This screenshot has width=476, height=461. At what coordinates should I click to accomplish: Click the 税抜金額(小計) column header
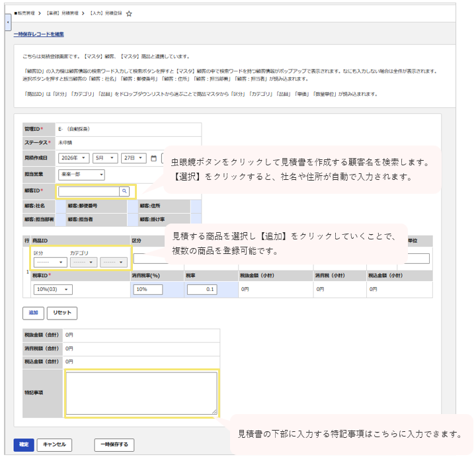click(276, 276)
